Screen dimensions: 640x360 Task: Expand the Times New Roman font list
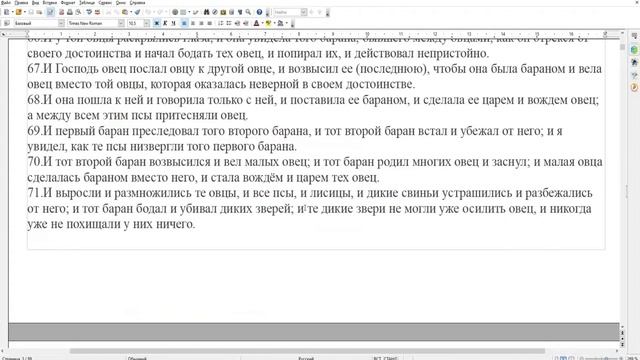pos(121,23)
